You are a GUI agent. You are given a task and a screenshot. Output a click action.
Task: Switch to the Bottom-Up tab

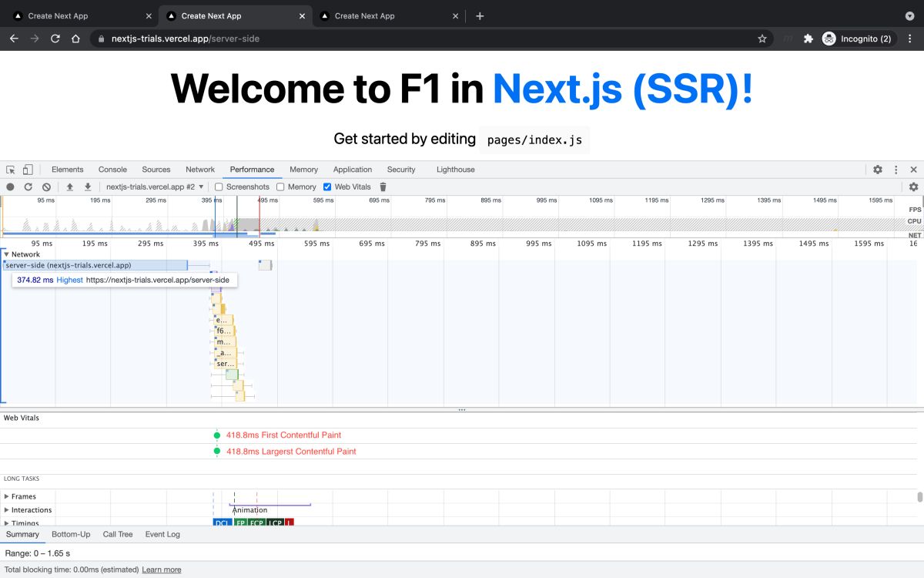coord(71,534)
